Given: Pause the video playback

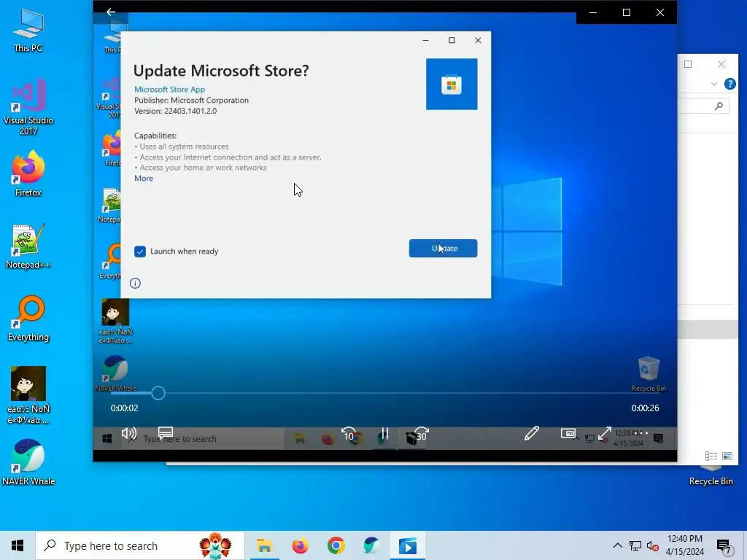Looking at the screenshot, I should tap(384, 434).
